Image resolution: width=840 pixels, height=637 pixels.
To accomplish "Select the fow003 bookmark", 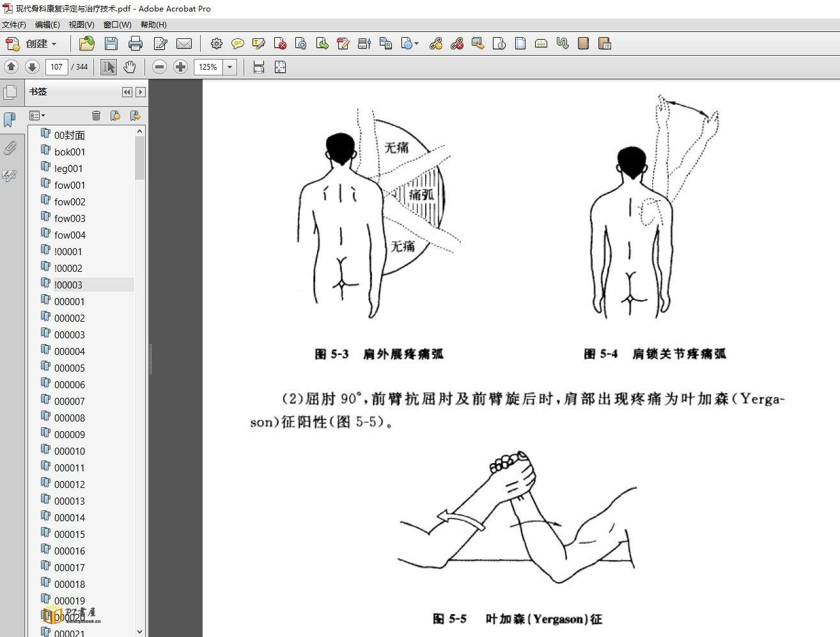I will coord(70,218).
